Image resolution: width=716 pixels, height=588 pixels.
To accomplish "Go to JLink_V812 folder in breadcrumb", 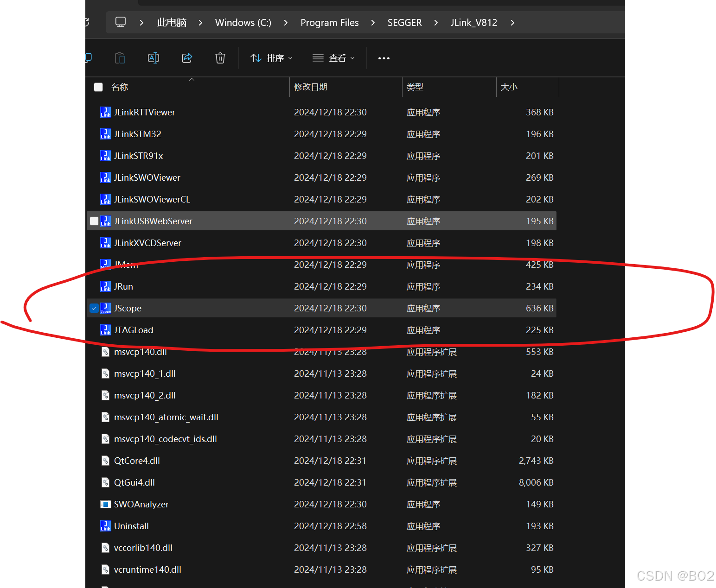I will pyautogui.click(x=474, y=22).
